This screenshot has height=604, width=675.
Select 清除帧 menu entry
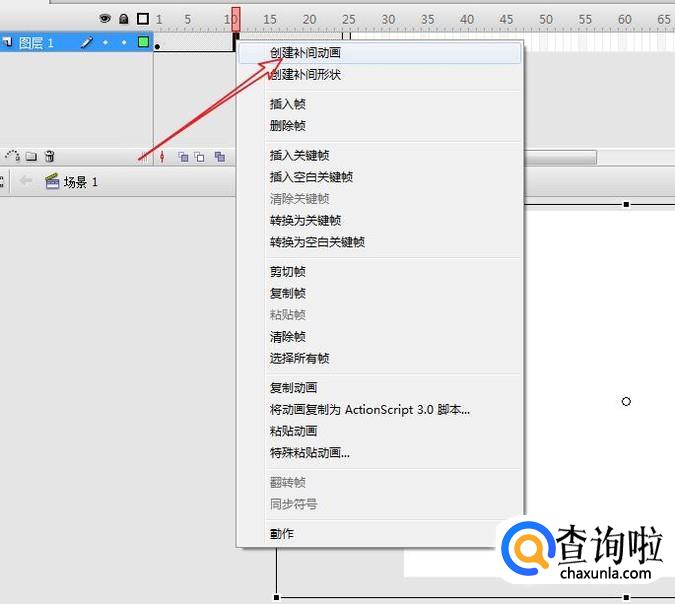click(x=380, y=337)
